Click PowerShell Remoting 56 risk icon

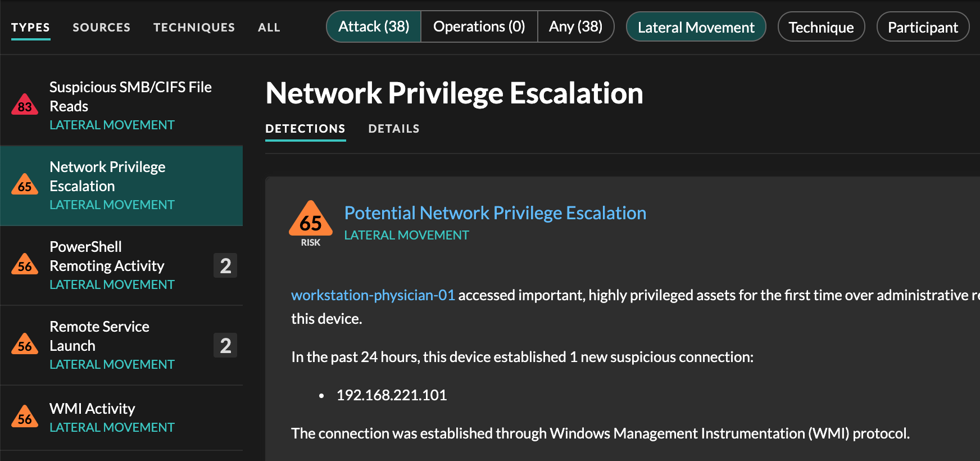pyautogui.click(x=25, y=265)
